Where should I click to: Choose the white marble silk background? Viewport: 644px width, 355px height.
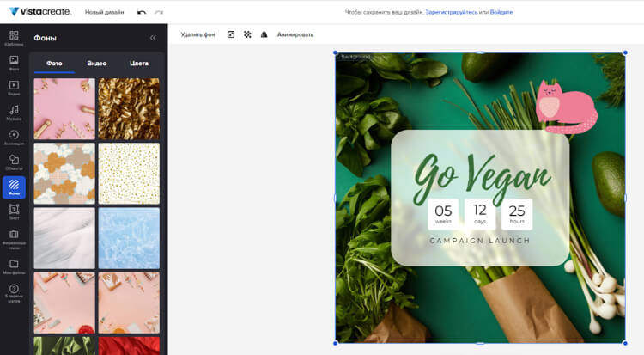[64, 238]
